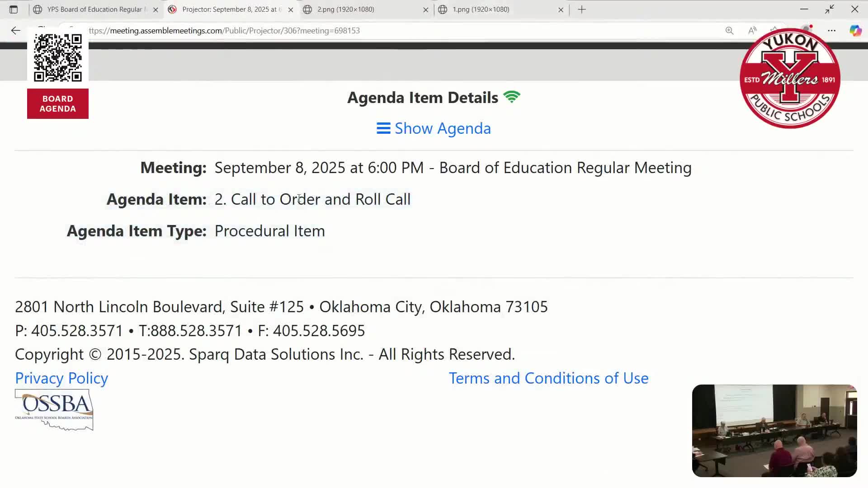Open the tab actions menu icon
Image resolution: width=868 pixels, height=488 pixels.
coord(14,9)
